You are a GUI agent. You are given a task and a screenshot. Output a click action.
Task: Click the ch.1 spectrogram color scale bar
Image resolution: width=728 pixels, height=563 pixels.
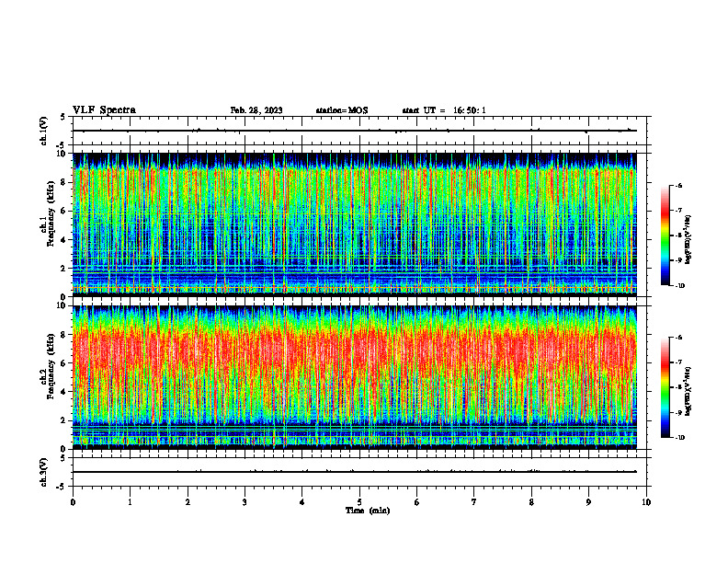tap(665, 236)
